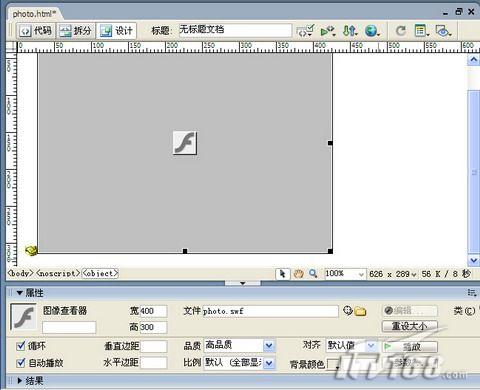Toggle the Loop (循环) checkbox
Viewport: 480px width, 390px height.
click(x=21, y=346)
